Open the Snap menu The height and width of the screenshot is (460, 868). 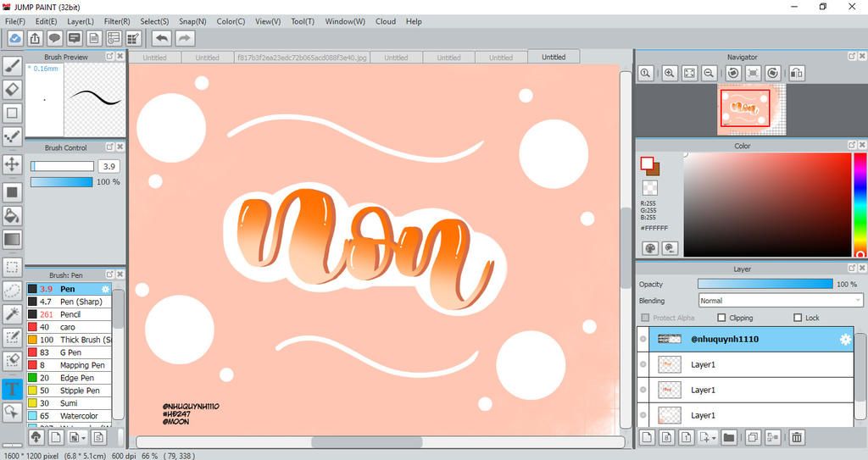pyautogui.click(x=192, y=21)
